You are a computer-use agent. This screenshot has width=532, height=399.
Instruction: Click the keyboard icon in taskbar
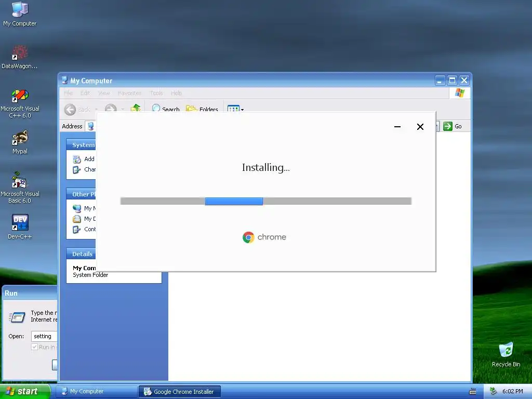(x=473, y=392)
